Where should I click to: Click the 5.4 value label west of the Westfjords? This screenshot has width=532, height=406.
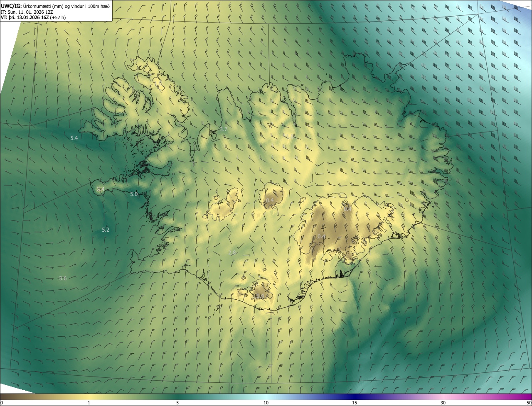pos(74,138)
